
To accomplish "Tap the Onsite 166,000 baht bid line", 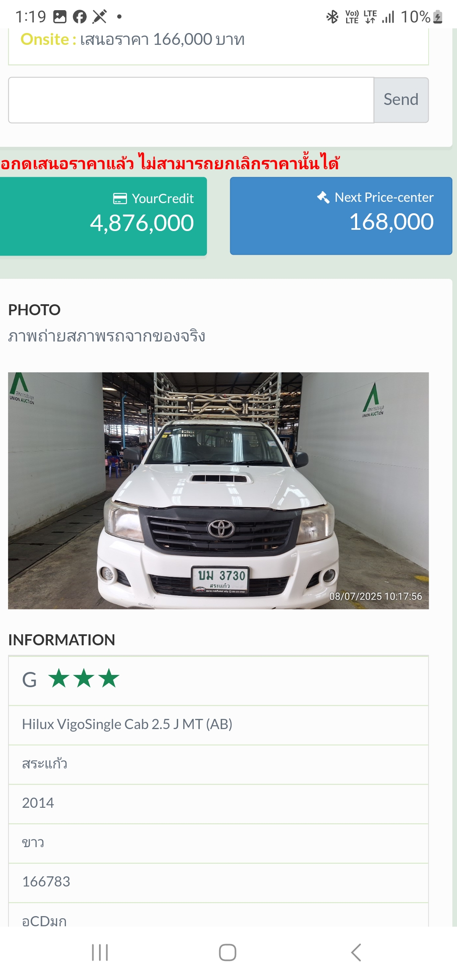I will click(x=132, y=39).
